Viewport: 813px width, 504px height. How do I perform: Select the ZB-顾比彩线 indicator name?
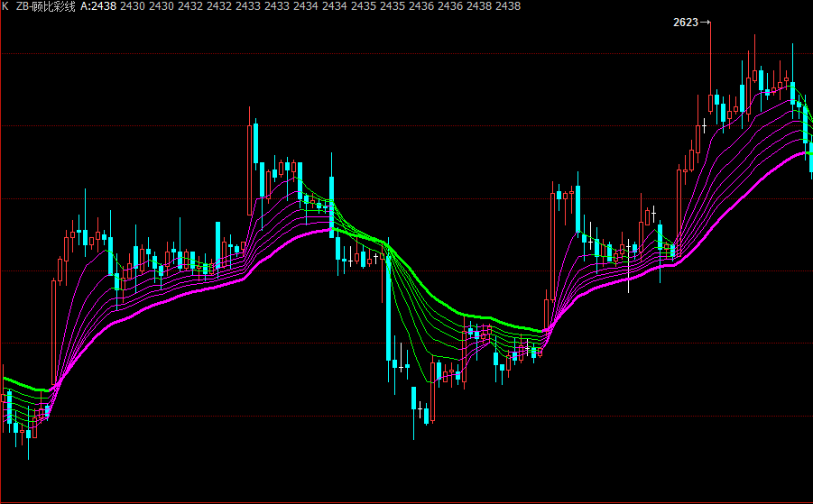click(x=45, y=6)
